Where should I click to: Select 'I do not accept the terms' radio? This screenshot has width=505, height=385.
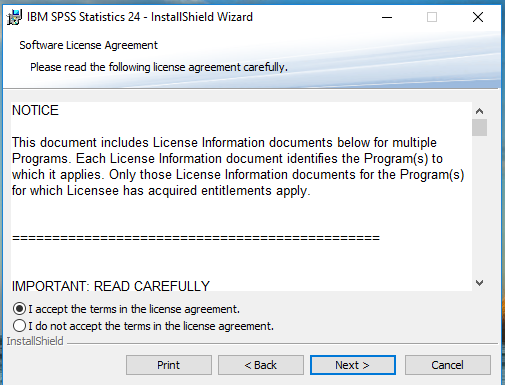[x=19, y=325]
